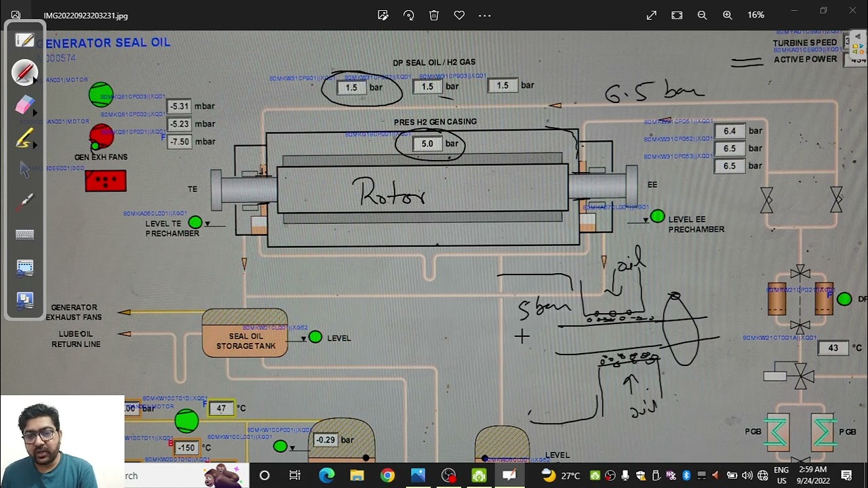Screen dimensions: 868x488
Task: Add the photo to favorites
Action: tap(459, 15)
